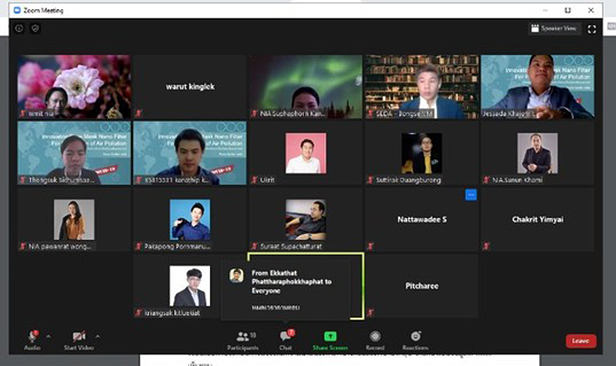The image size is (616, 366).
Task: Click the encryption shield icon
Action: 35,28
